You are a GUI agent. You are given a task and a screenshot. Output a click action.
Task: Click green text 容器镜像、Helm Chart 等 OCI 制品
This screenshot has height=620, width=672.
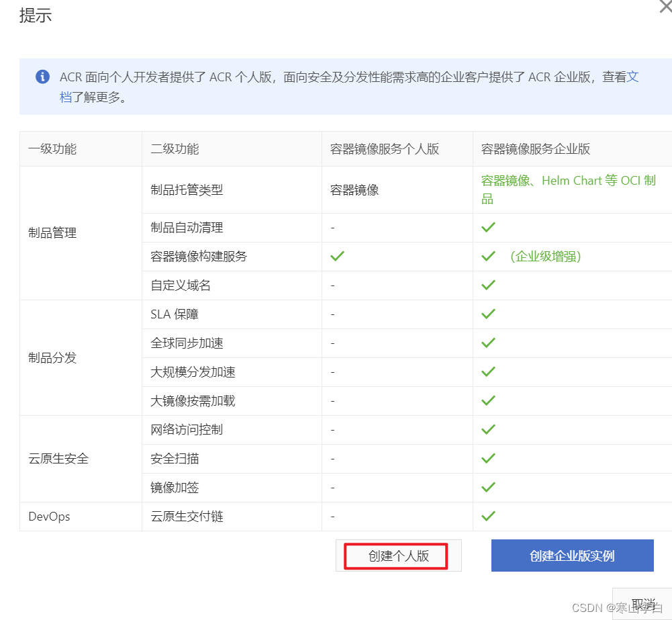pyautogui.click(x=569, y=189)
